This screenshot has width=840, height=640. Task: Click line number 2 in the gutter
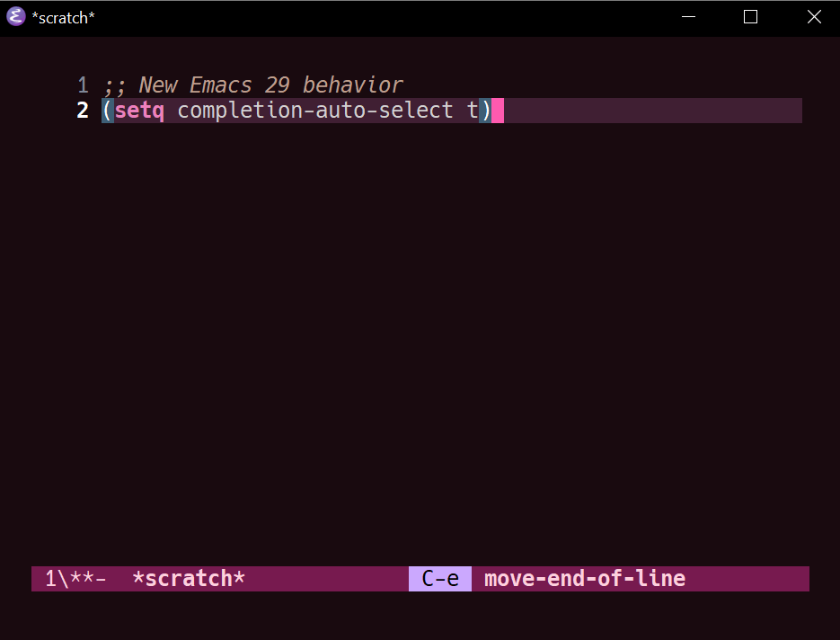click(x=83, y=111)
